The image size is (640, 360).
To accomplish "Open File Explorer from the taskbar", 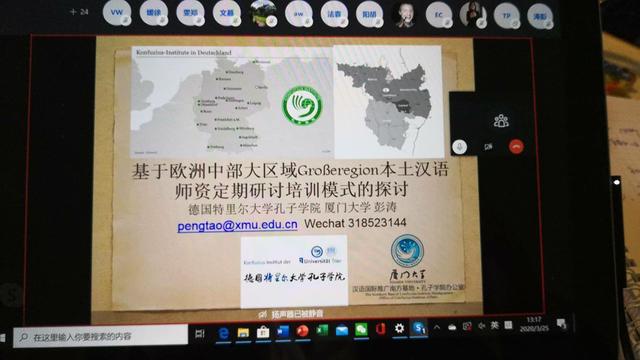I will (x=243, y=333).
